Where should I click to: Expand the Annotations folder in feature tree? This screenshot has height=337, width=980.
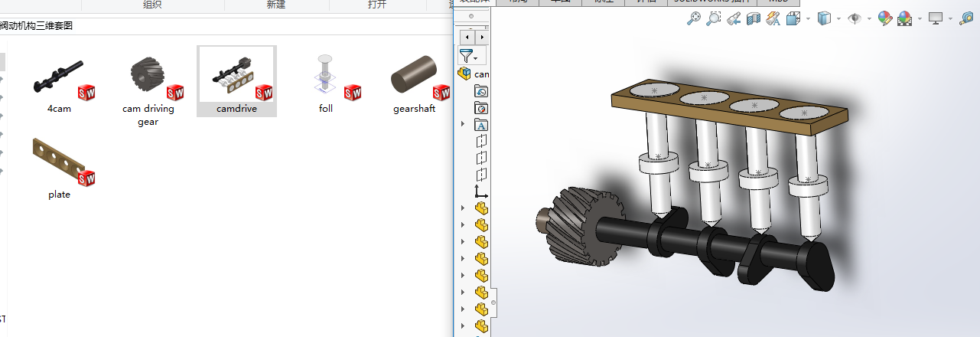point(463,124)
